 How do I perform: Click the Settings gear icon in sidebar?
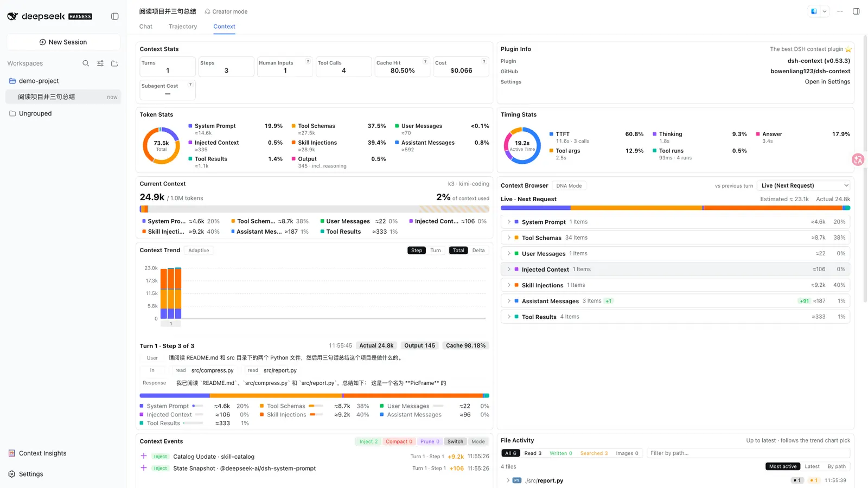point(12,474)
